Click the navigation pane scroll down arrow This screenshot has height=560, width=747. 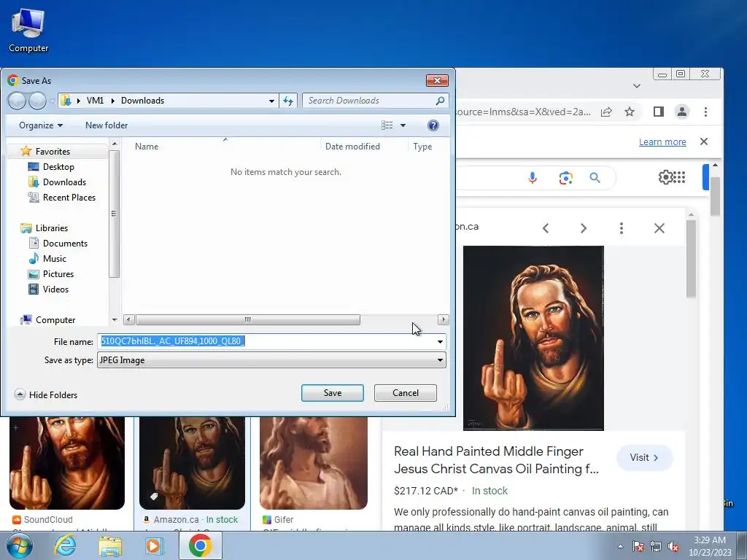115,320
